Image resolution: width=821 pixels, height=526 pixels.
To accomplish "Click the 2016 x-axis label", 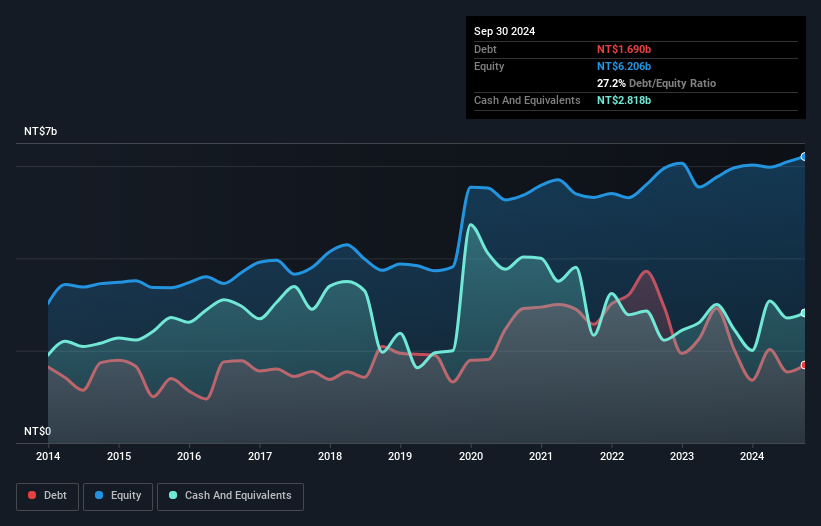I will point(189,456).
